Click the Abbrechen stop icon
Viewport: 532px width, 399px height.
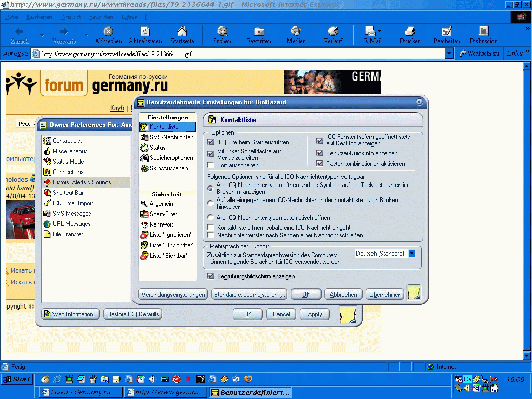108,32
